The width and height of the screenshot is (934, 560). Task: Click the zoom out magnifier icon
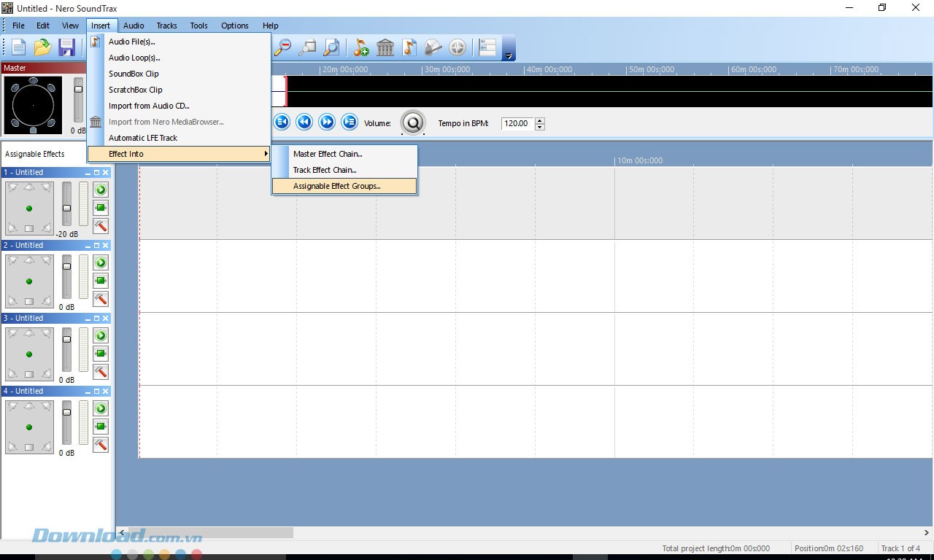pos(283,48)
